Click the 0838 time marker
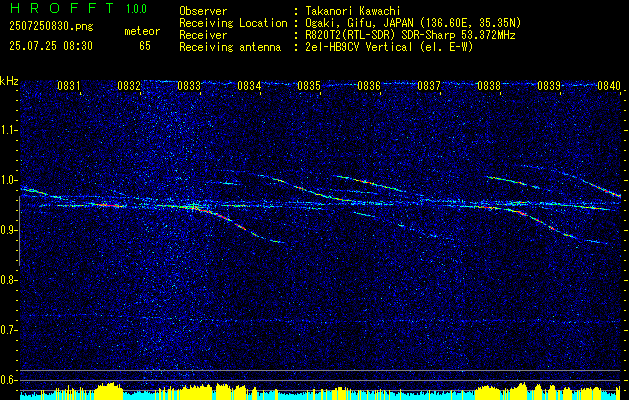 pyautogui.click(x=489, y=86)
